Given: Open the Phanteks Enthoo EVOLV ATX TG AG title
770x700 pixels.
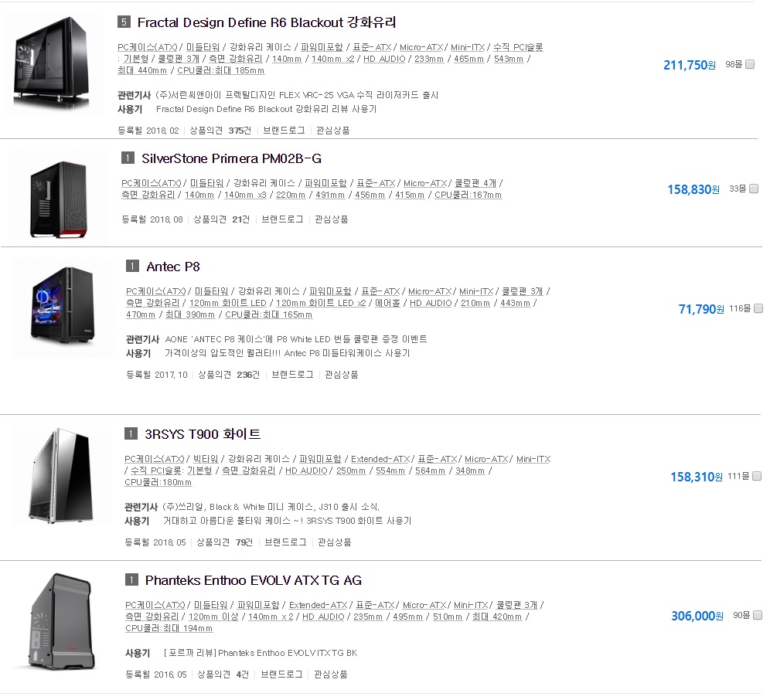Looking at the screenshot, I should 254,580.
